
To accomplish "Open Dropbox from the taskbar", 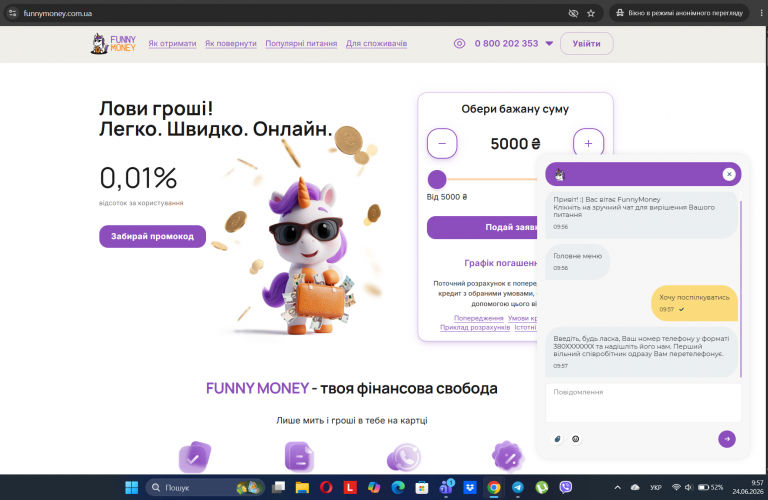I will pyautogui.click(x=470, y=487).
